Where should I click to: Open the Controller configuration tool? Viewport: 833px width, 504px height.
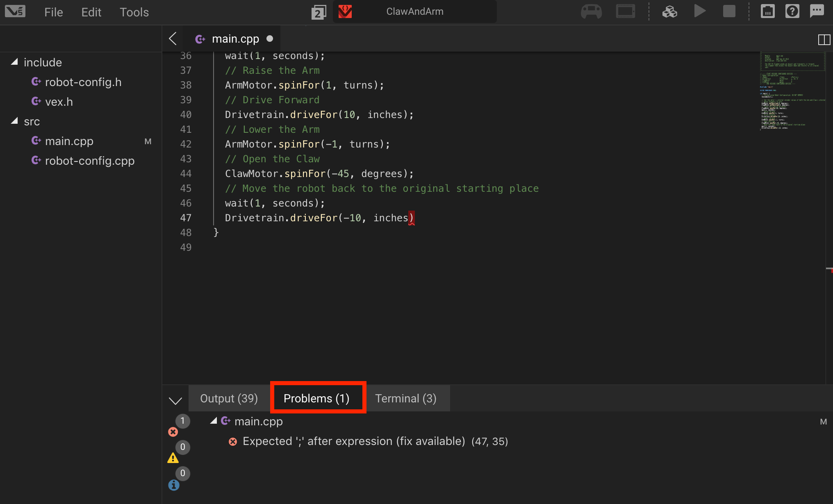point(591,11)
